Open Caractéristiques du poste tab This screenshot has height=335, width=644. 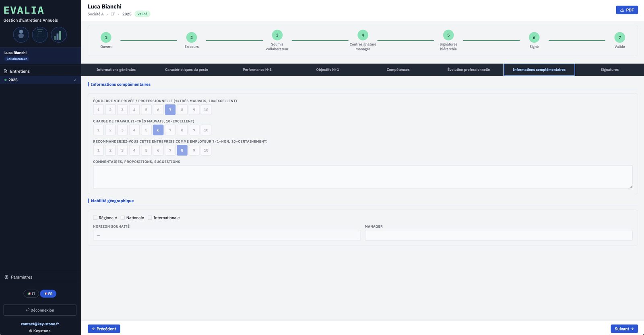(186, 70)
